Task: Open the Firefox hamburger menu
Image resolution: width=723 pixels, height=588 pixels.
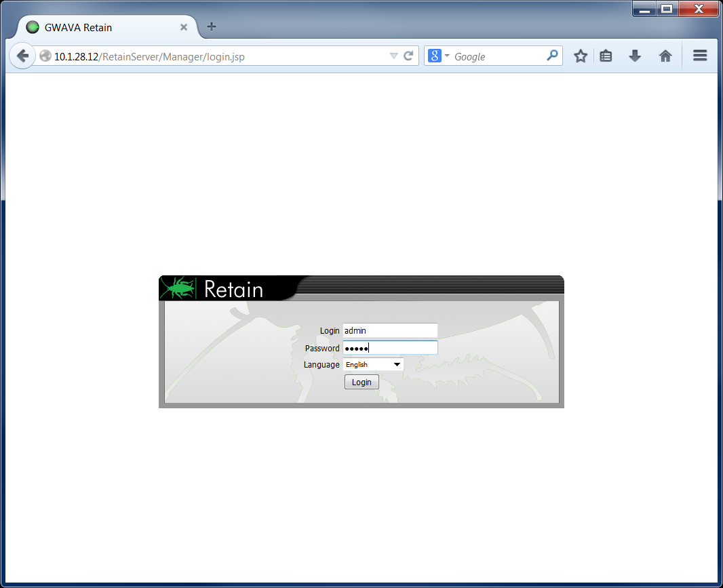Action: click(700, 56)
